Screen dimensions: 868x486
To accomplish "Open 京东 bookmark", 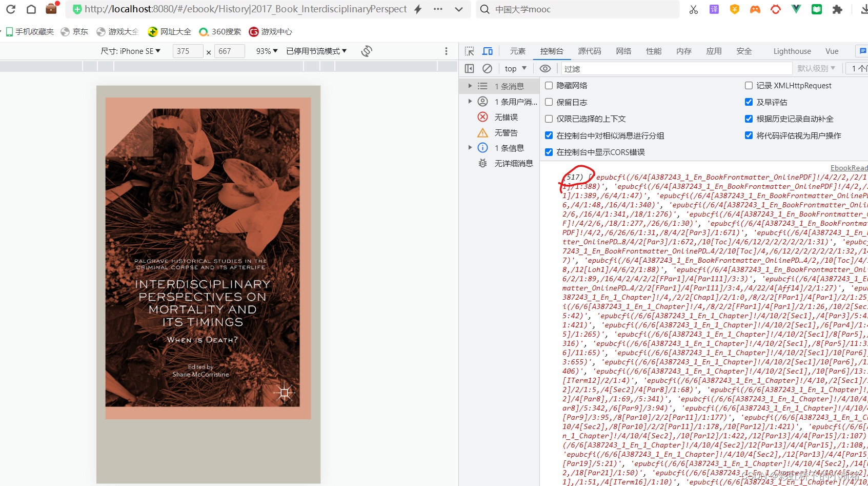I will pyautogui.click(x=74, y=32).
